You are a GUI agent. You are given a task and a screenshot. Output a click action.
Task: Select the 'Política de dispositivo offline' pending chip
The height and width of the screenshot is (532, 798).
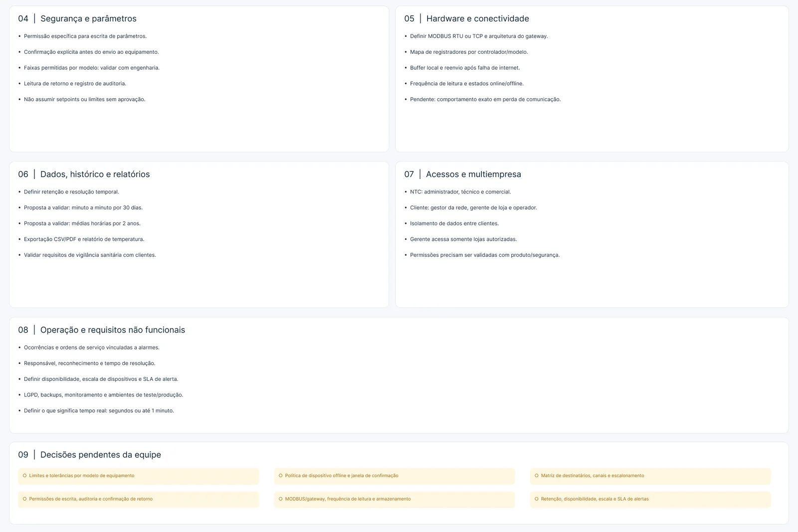(x=395, y=476)
